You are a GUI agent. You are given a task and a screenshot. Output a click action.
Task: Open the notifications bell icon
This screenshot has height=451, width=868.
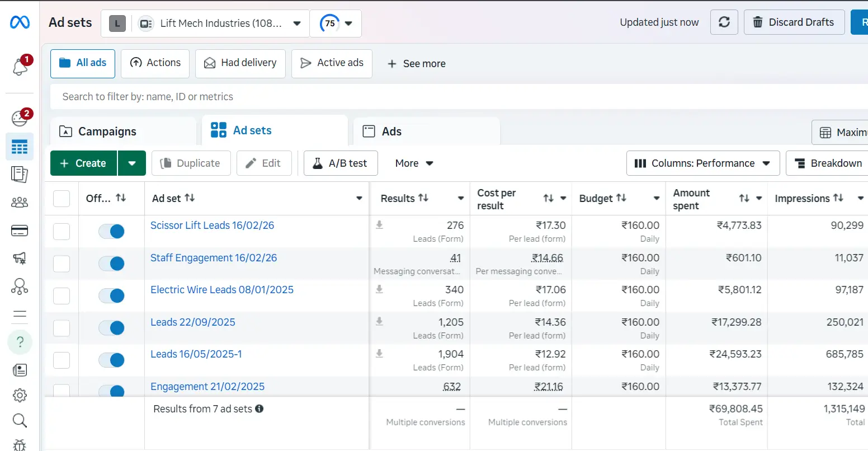click(x=20, y=67)
